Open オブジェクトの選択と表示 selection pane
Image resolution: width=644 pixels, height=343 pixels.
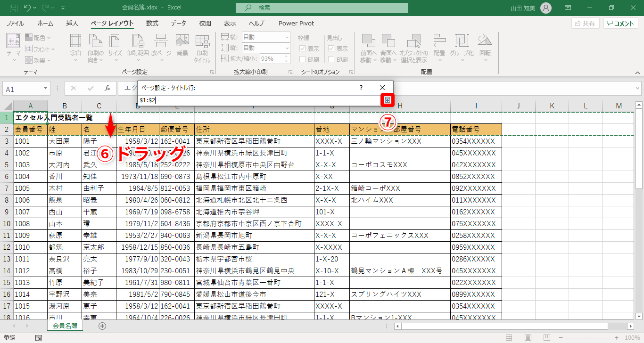(413, 49)
